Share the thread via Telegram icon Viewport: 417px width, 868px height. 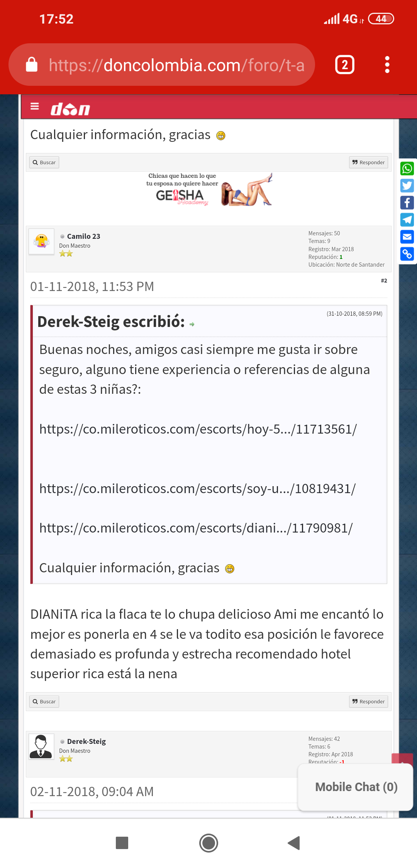point(407,220)
